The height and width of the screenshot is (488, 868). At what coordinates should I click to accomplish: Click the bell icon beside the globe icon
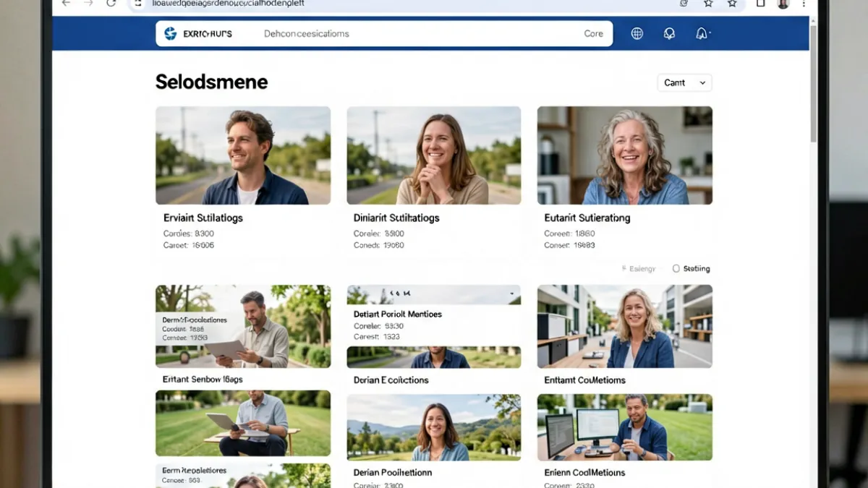pyautogui.click(x=669, y=33)
